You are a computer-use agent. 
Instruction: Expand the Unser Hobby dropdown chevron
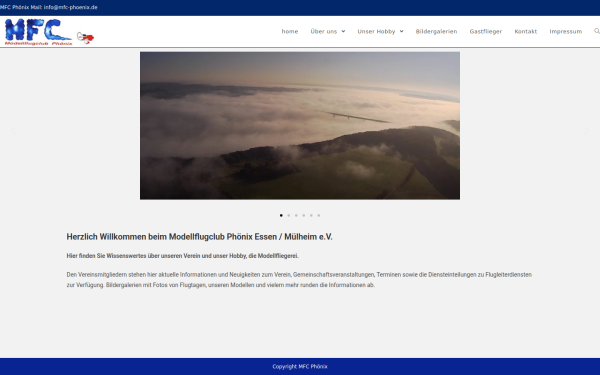(401, 31)
